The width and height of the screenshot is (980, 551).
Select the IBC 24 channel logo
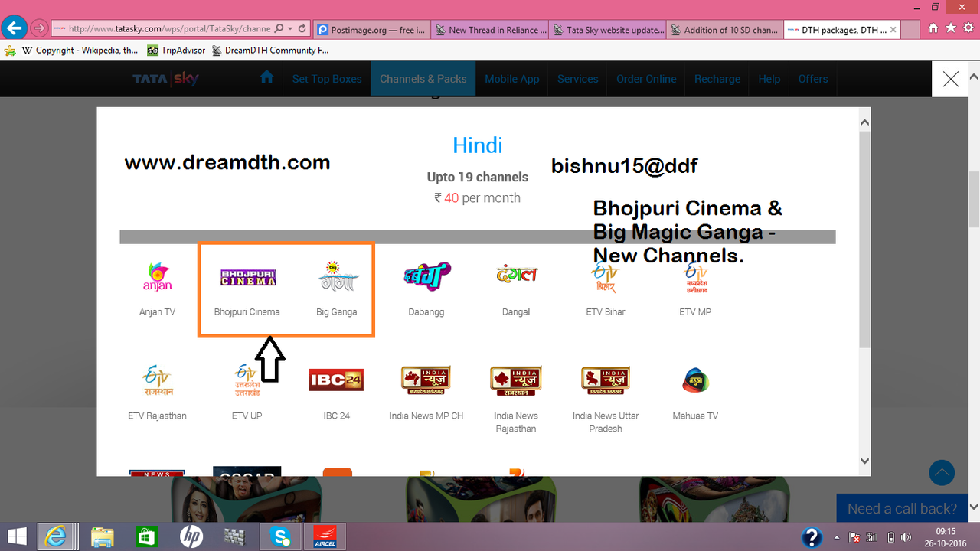coord(336,380)
